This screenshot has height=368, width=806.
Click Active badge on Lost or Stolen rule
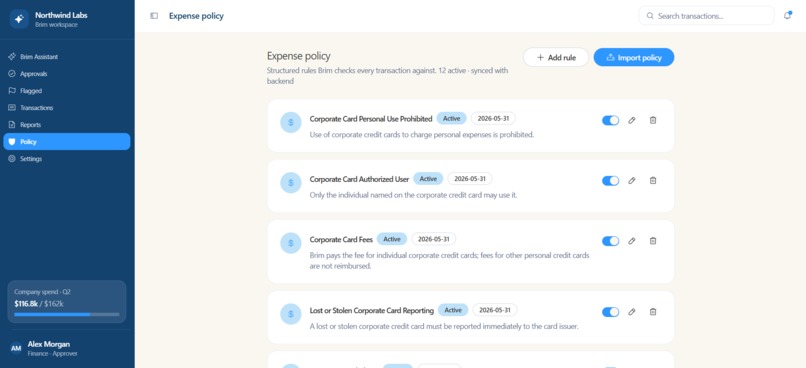pyautogui.click(x=453, y=310)
